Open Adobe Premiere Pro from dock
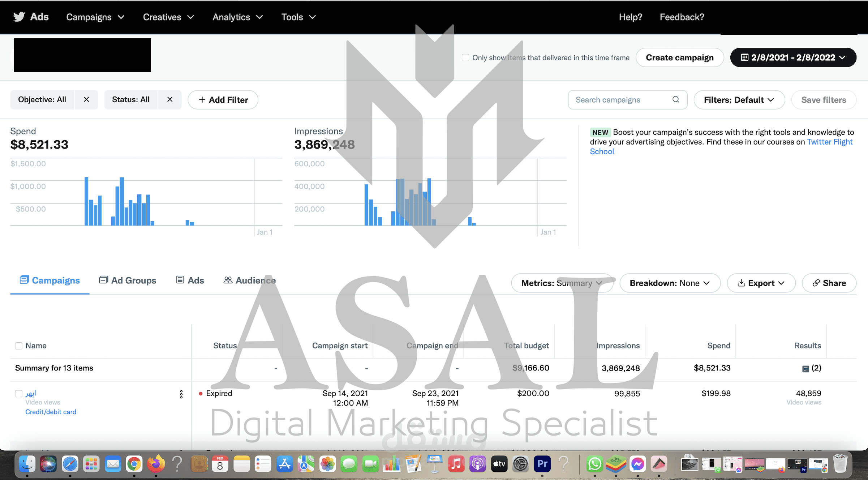Viewport: 868px width, 480px height. [542, 464]
